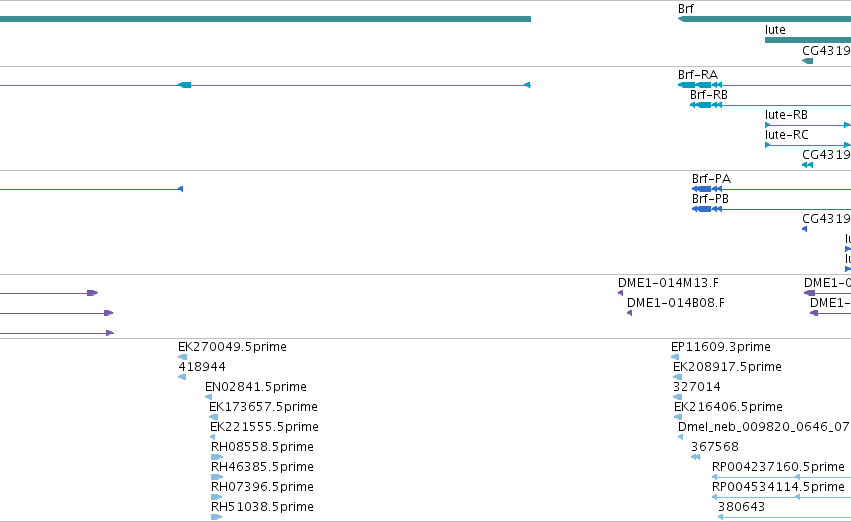This screenshot has width=851, height=522.
Task: Select the Brf-PB protein feature
Action: pos(771,209)
